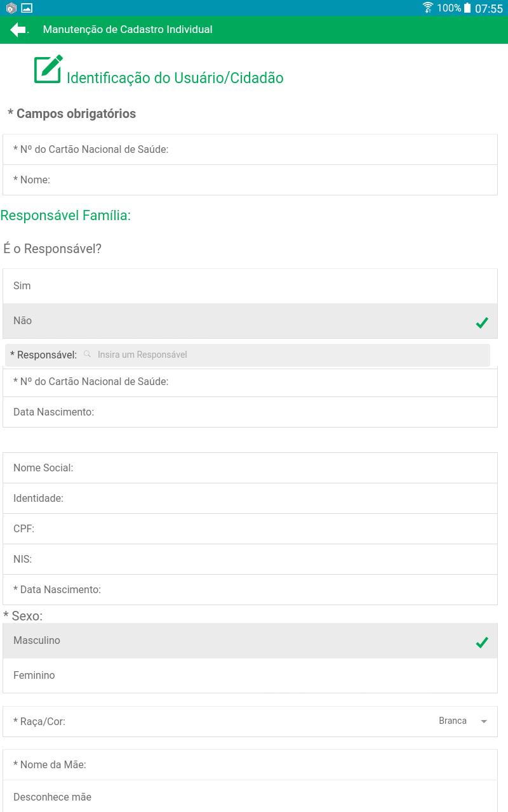508x812 pixels.
Task: Click the Nome field under Campos obrigatórios
Action: [250, 180]
